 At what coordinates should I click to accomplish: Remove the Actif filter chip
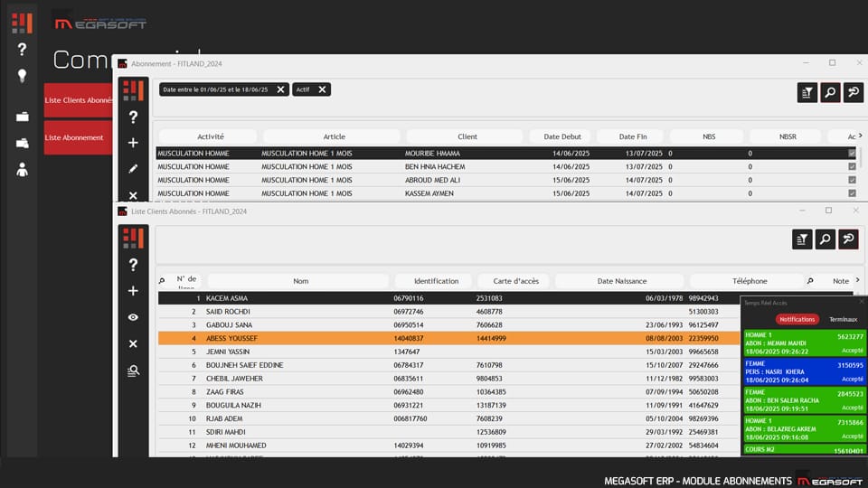click(x=322, y=89)
